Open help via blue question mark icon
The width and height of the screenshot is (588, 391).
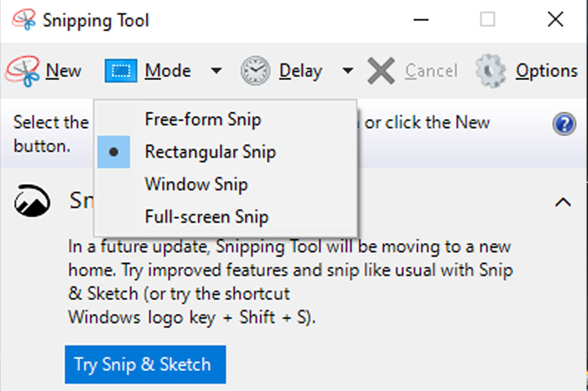point(564,124)
